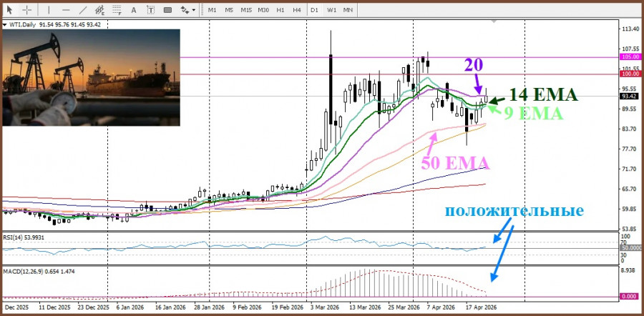Click the '25 Mar 2026' date label
This screenshot has height=316, width=644.
tap(404, 307)
